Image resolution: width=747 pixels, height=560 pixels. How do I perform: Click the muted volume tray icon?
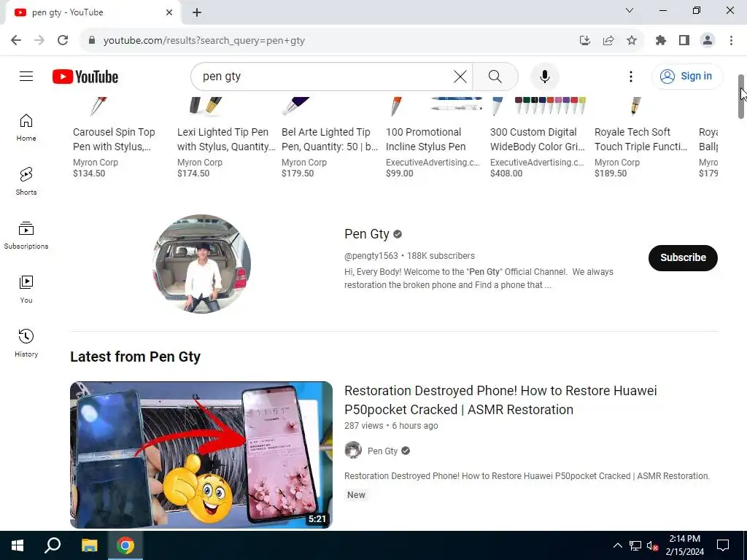click(652, 545)
